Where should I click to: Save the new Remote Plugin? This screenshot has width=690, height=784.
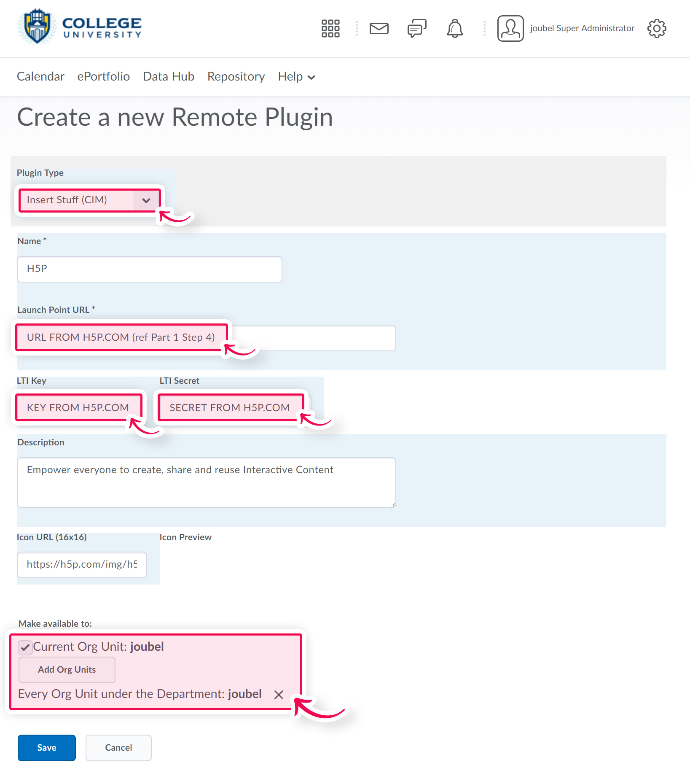(x=46, y=748)
